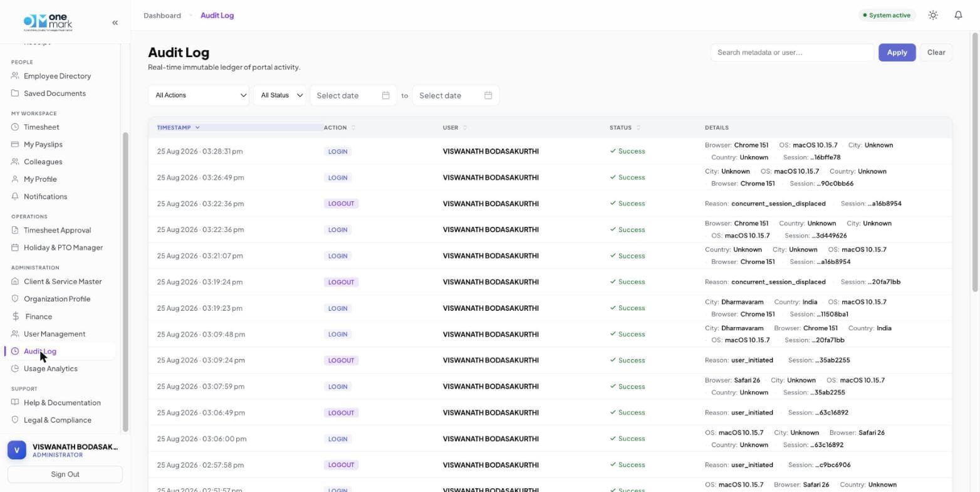Click the Timesheet Approval icon

[x=15, y=230]
